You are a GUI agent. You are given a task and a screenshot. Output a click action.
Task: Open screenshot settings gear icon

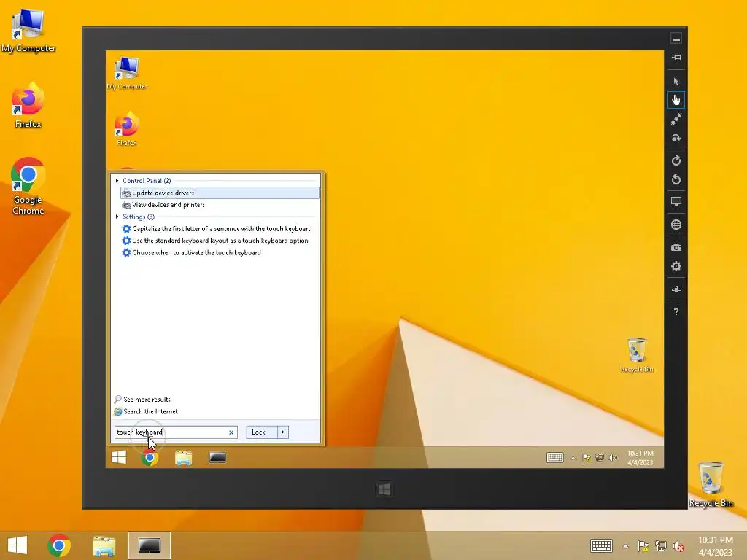(676, 266)
